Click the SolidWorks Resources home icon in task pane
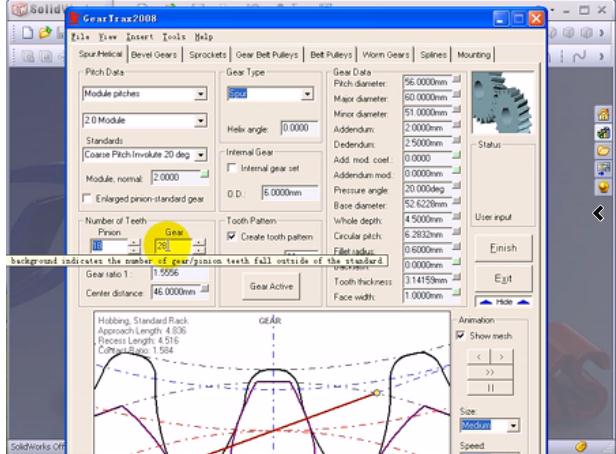The height and width of the screenshot is (454, 616). [603, 114]
